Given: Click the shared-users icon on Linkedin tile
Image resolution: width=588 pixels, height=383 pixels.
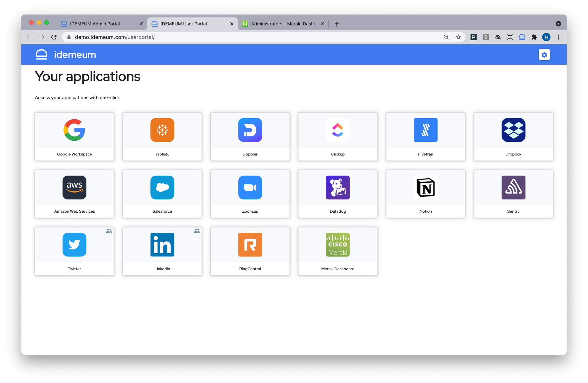Looking at the screenshot, I should 197,231.
